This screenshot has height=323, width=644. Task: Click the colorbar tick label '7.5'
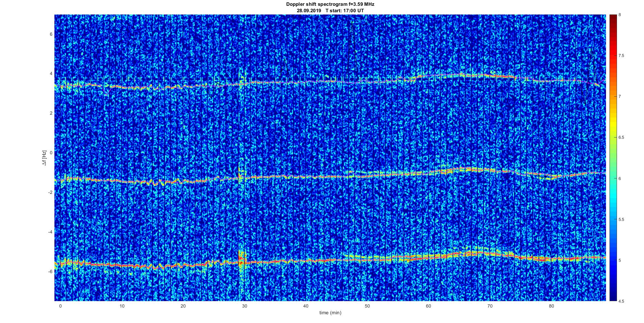tap(621, 56)
